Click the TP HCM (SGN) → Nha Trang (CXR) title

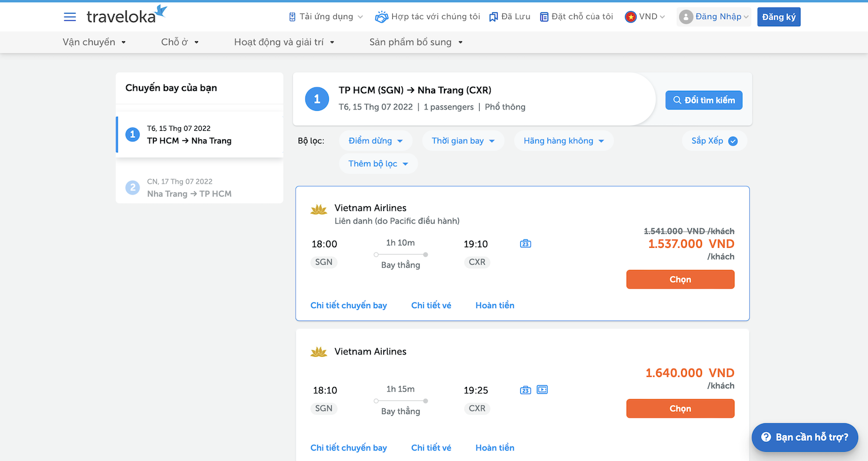pyautogui.click(x=415, y=90)
